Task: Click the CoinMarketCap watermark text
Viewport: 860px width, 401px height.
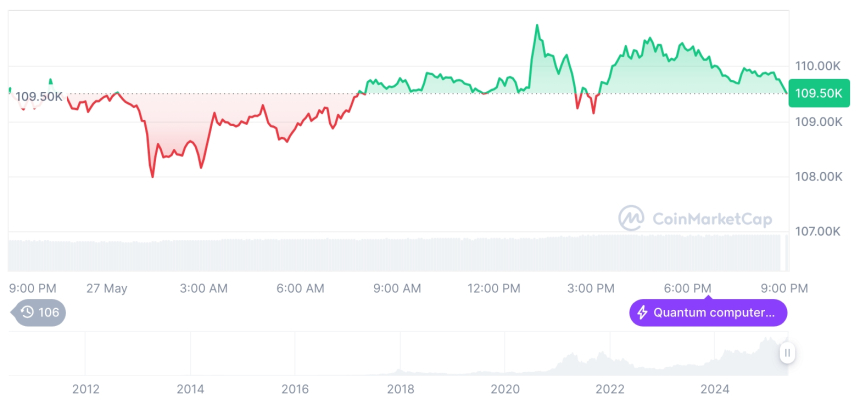Action: [x=712, y=218]
